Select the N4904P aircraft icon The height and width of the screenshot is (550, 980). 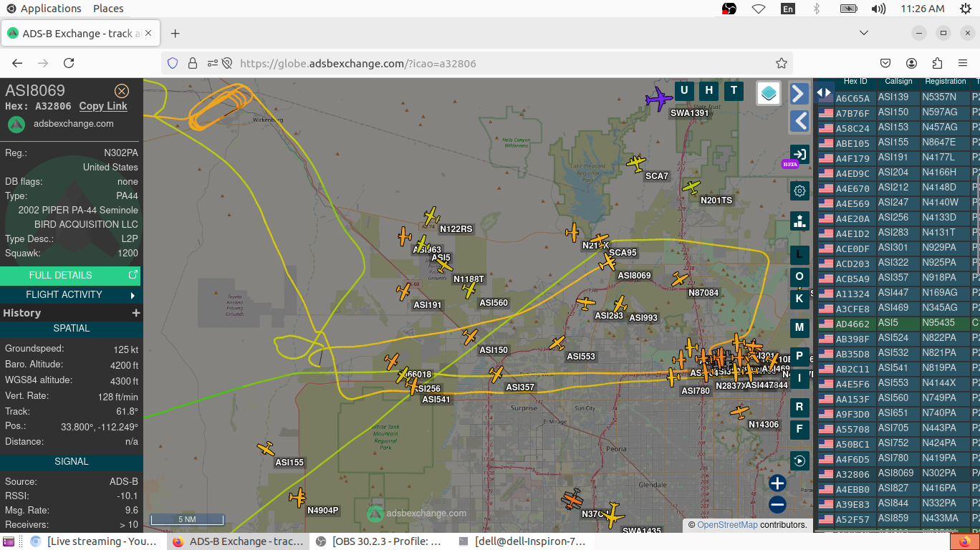pos(298,497)
